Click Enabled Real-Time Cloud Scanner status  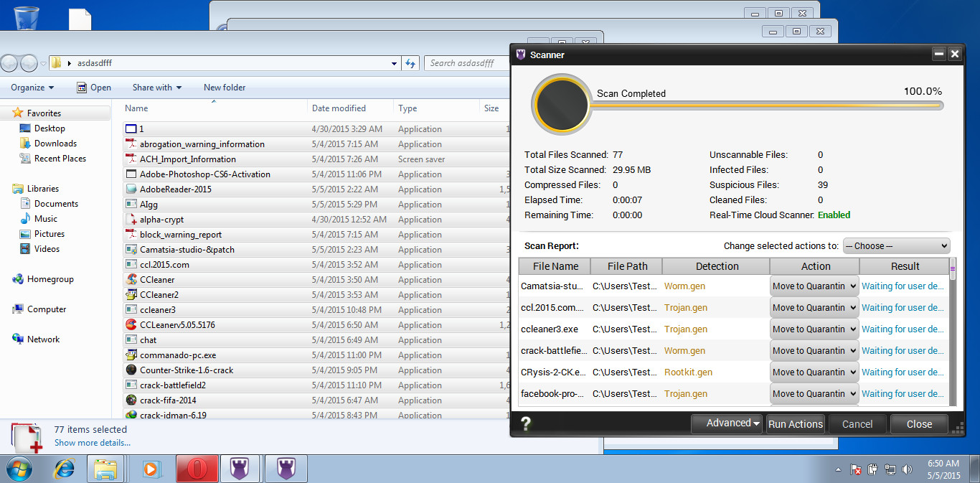click(x=834, y=215)
